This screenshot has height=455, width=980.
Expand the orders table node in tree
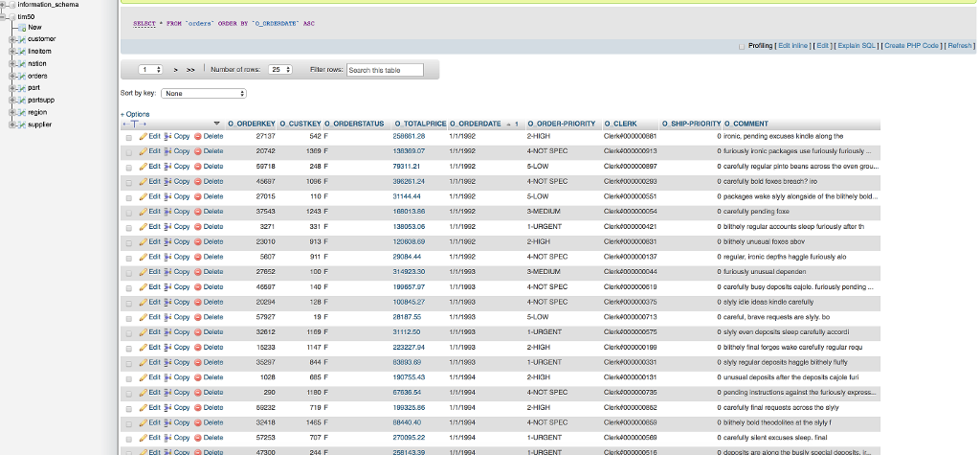pos(11,76)
